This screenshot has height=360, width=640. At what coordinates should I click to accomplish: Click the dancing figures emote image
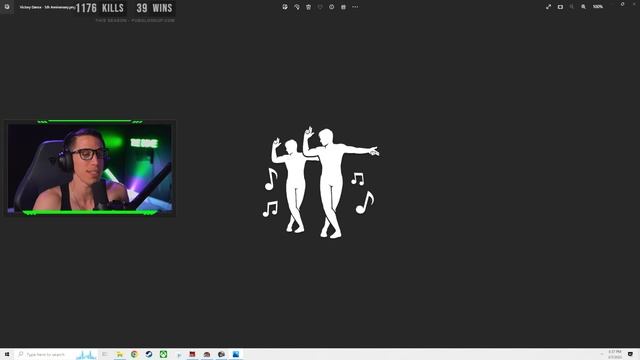pyautogui.click(x=321, y=182)
